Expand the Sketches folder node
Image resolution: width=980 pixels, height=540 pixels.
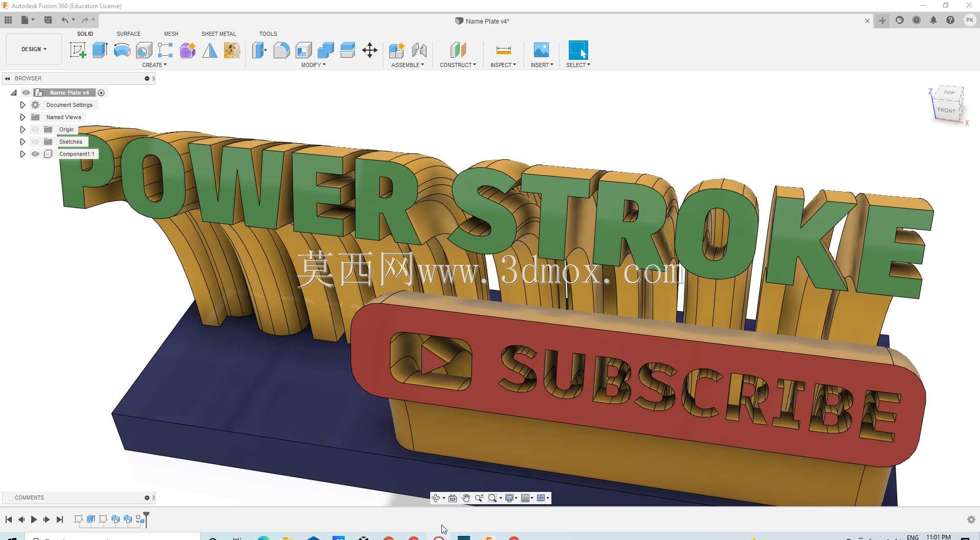(x=23, y=142)
